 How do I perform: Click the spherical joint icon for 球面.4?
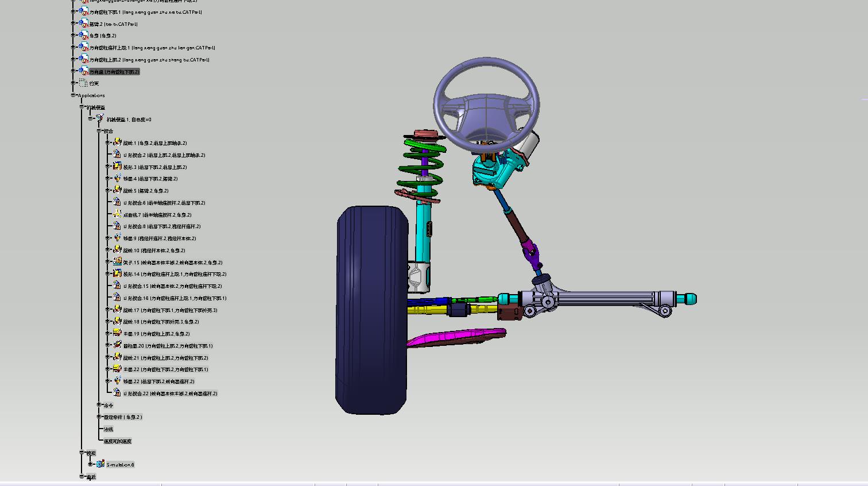pos(117,179)
